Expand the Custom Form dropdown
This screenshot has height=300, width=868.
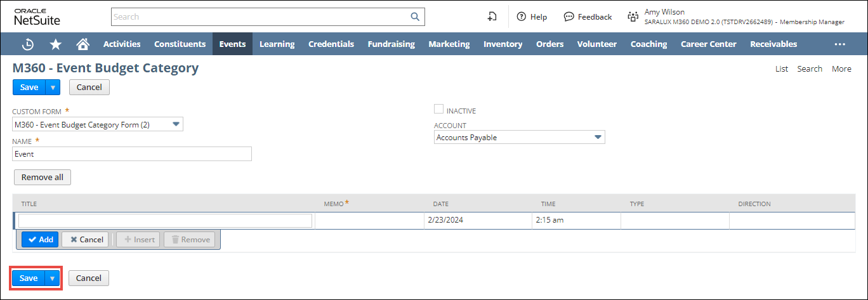pyautogui.click(x=176, y=124)
